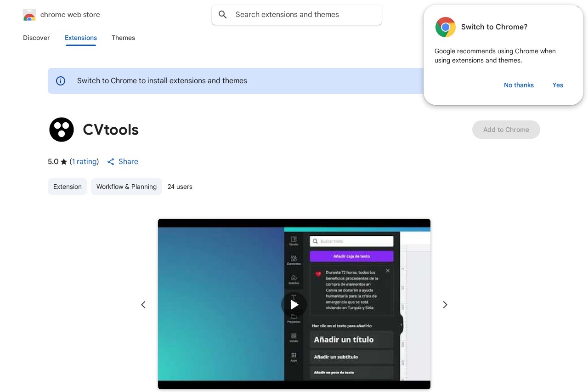Select the Extensions tab
588x392 pixels.
tap(81, 38)
